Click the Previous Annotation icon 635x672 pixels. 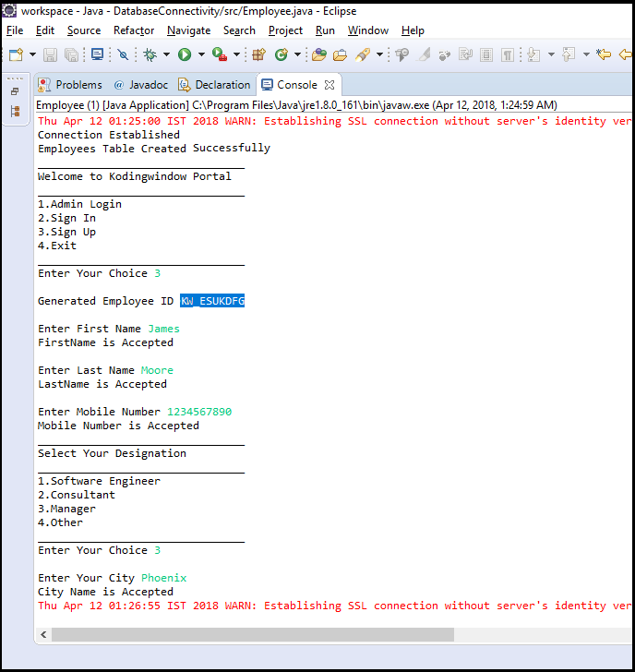569,54
